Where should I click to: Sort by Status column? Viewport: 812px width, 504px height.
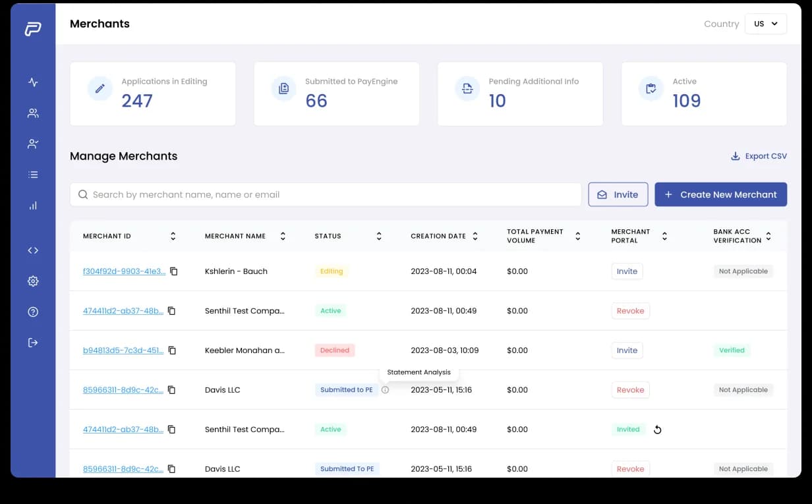point(379,236)
